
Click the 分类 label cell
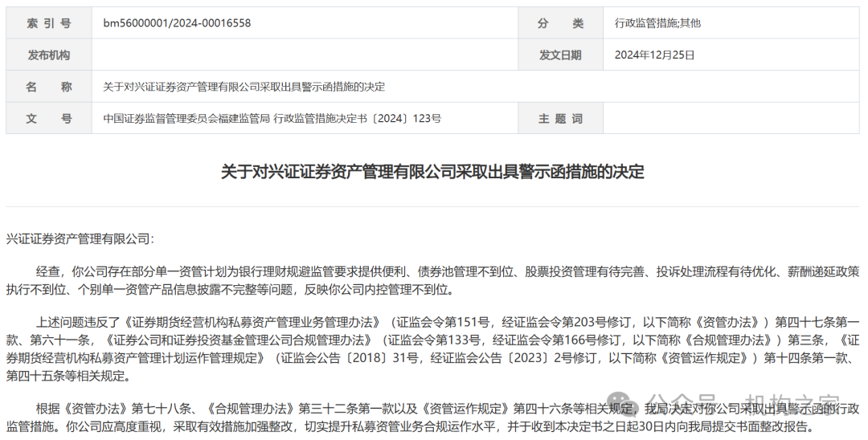(x=560, y=23)
